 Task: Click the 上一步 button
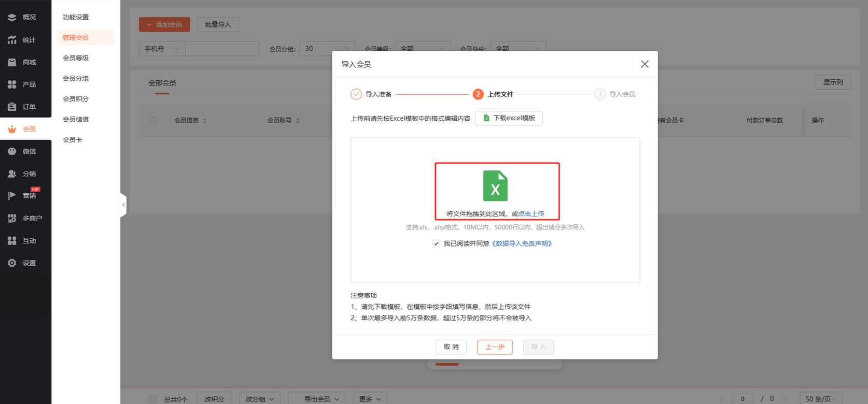[495, 347]
